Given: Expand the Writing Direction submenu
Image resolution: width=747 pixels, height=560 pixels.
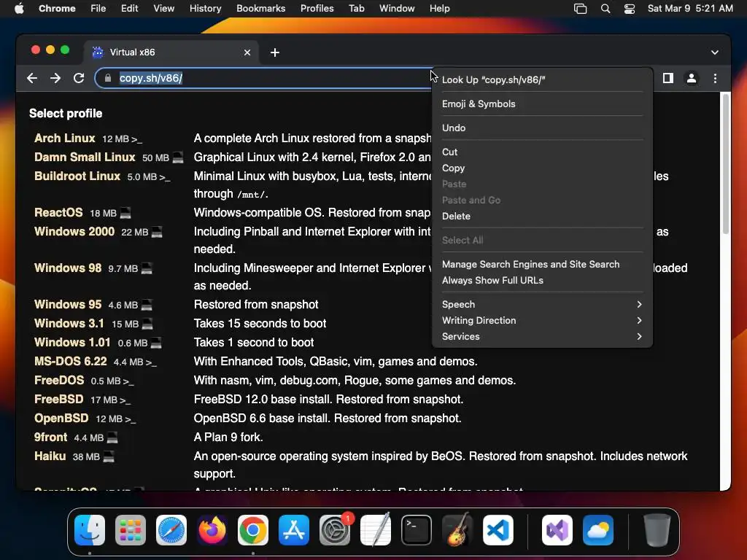Looking at the screenshot, I should (x=542, y=321).
